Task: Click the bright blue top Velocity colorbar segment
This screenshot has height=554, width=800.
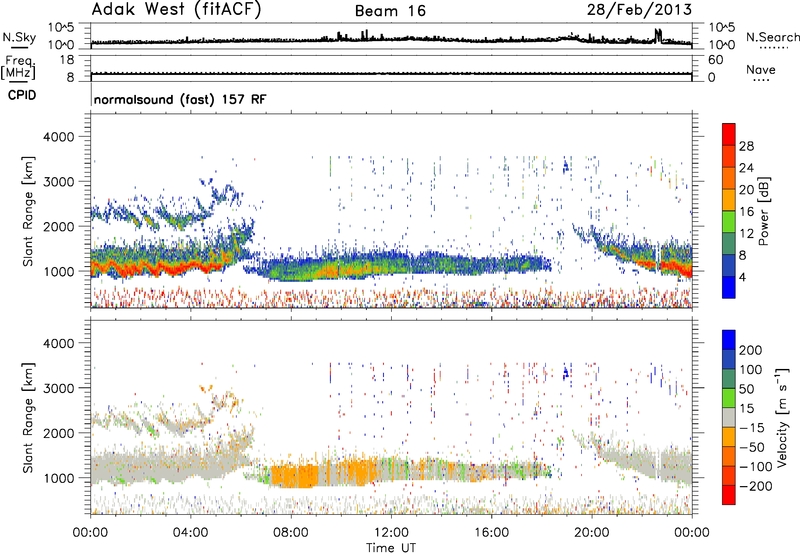Action: pyautogui.click(x=729, y=340)
